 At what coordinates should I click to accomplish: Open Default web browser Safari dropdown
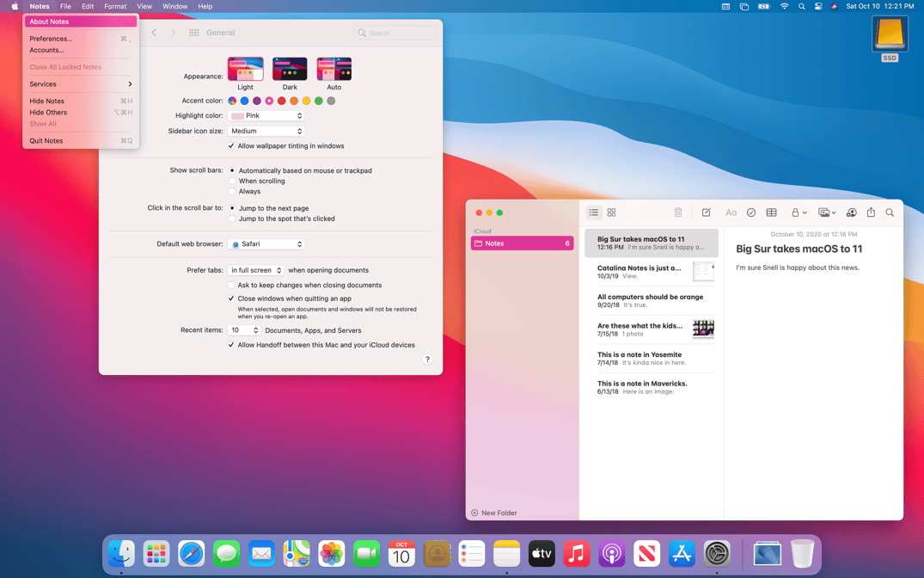pos(266,243)
